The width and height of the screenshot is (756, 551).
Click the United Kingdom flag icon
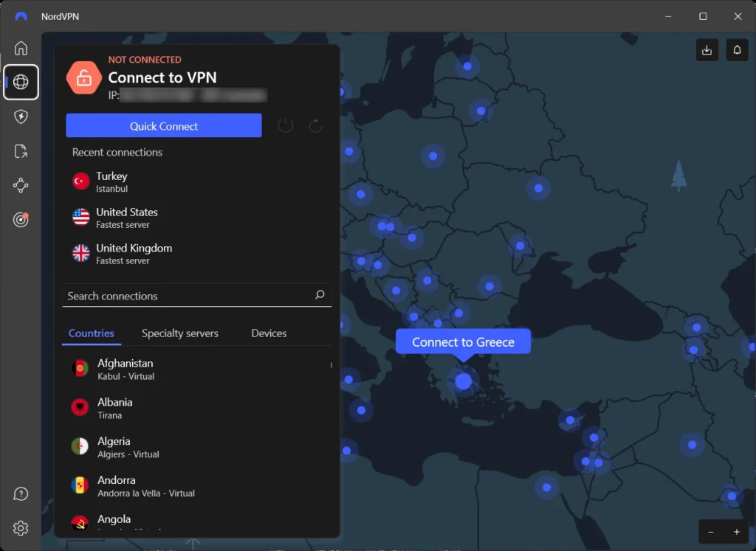point(81,253)
